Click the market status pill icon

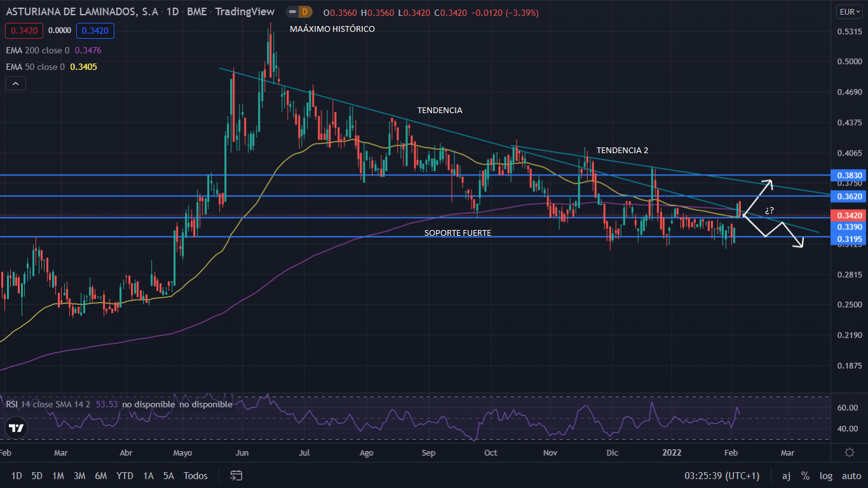tap(292, 12)
